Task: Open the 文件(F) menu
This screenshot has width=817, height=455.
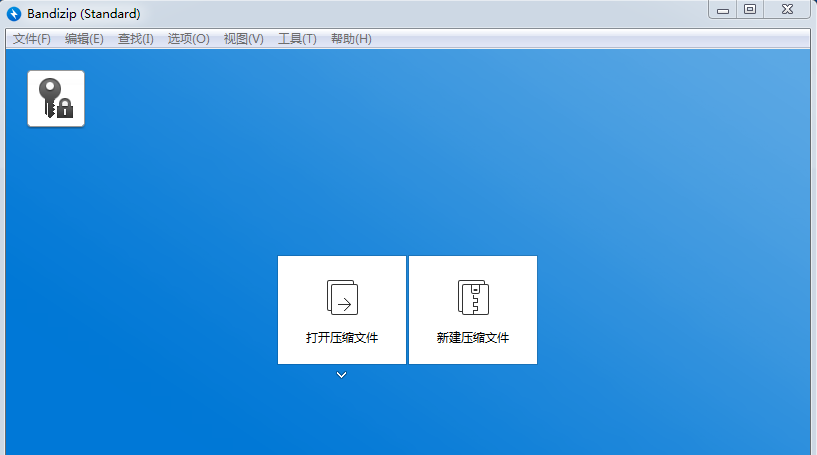Action: pyautogui.click(x=32, y=39)
